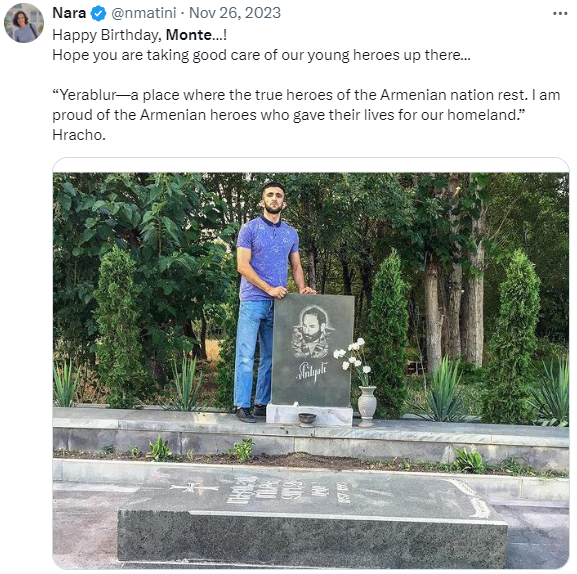This screenshot has width=577, height=574.
Task: Select the bold word Monte
Action: click(x=189, y=35)
